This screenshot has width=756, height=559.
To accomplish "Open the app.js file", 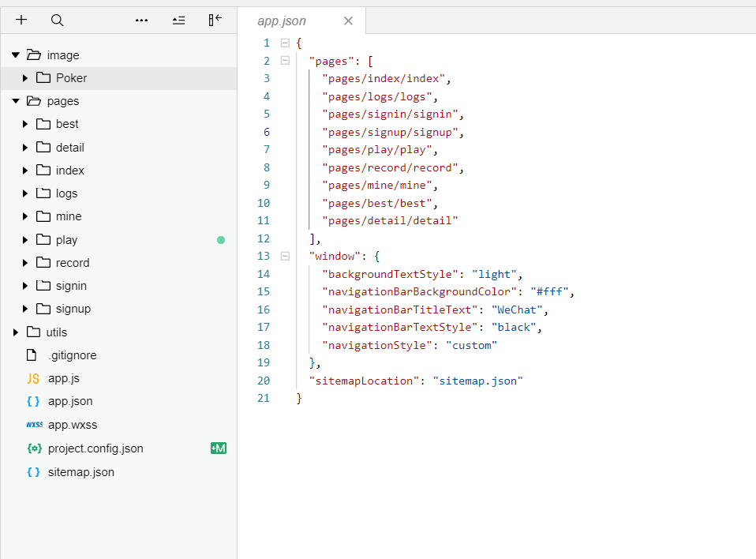I will click(64, 379).
